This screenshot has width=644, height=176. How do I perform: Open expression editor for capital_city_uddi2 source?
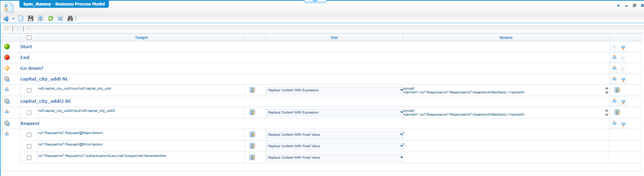(617, 112)
